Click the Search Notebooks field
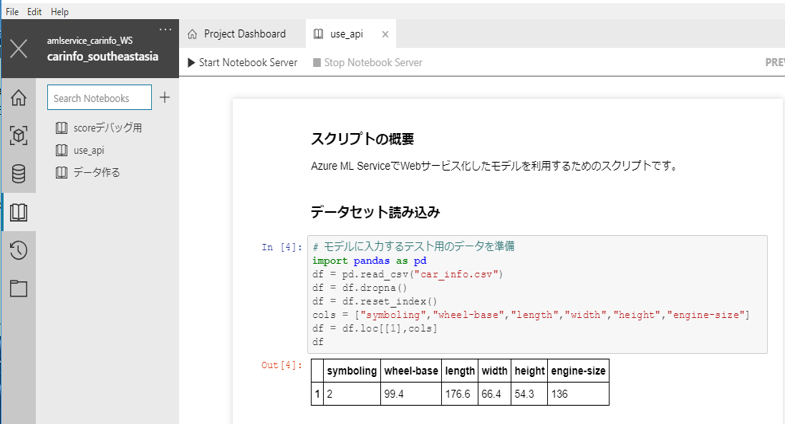The height and width of the screenshot is (424, 785). pyautogui.click(x=99, y=97)
